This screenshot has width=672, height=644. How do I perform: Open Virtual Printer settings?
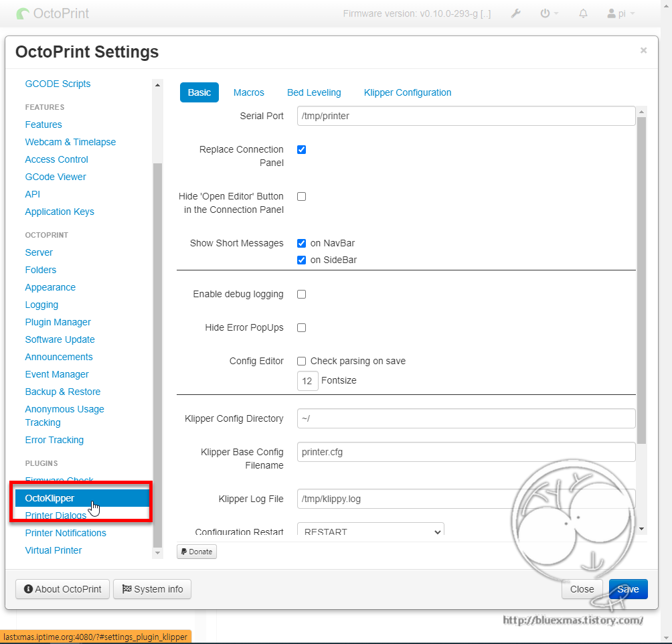pos(54,550)
